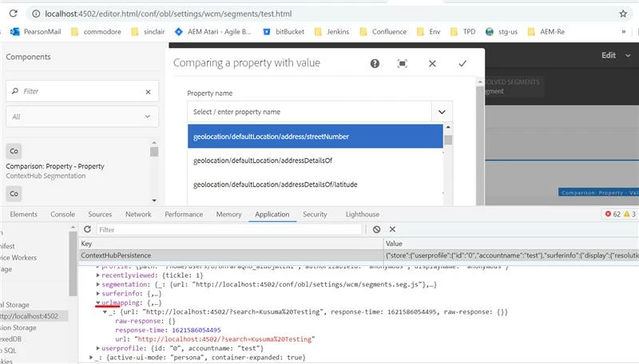Image resolution: width=639 pixels, height=364 pixels.
Task: Open the AEM-Re bookmark folder
Action: click(x=546, y=32)
